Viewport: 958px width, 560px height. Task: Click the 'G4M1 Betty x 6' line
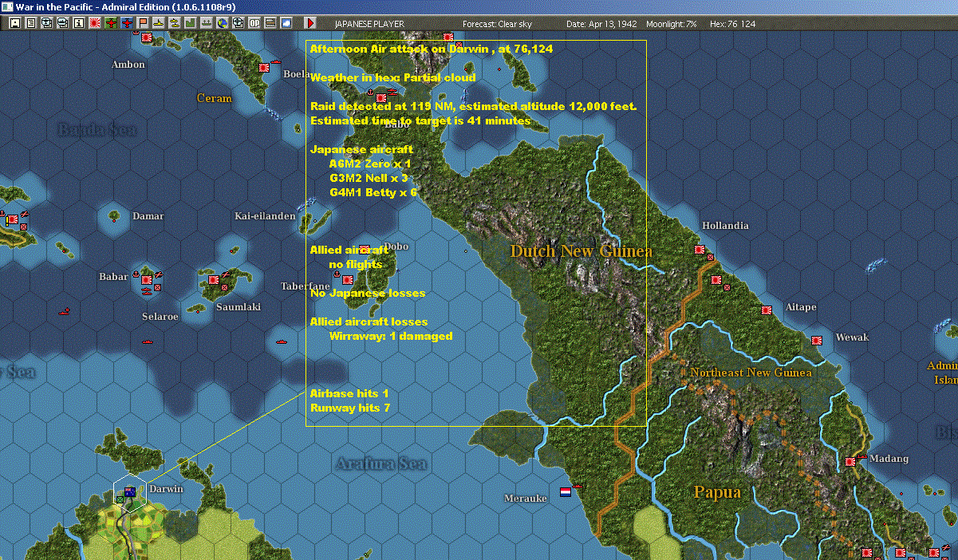click(373, 192)
